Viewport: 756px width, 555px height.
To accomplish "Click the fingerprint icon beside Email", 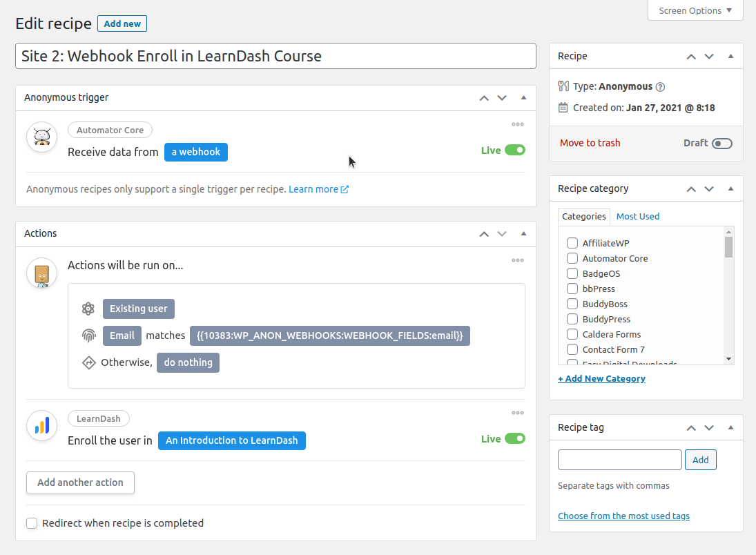I will tap(88, 335).
